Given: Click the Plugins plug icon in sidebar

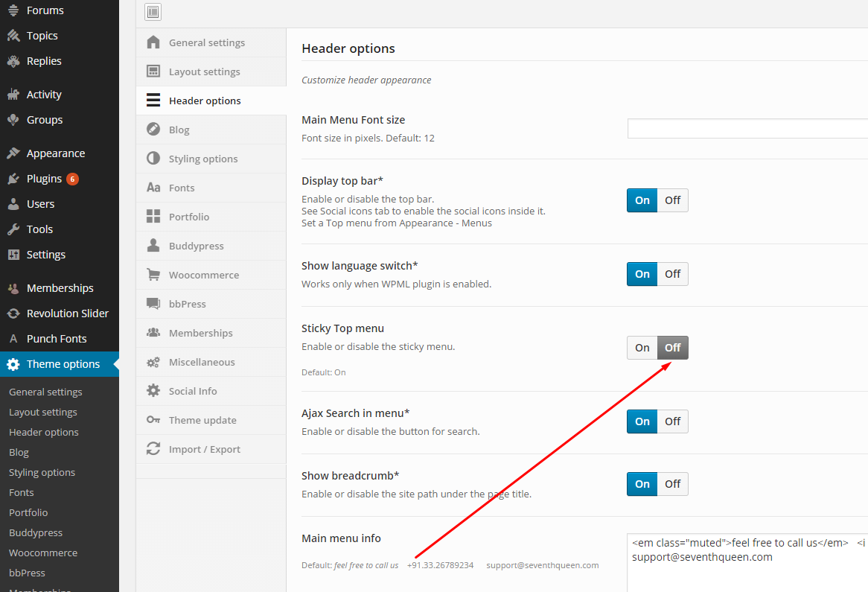Looking at the screenshot, I should (13, 179).
